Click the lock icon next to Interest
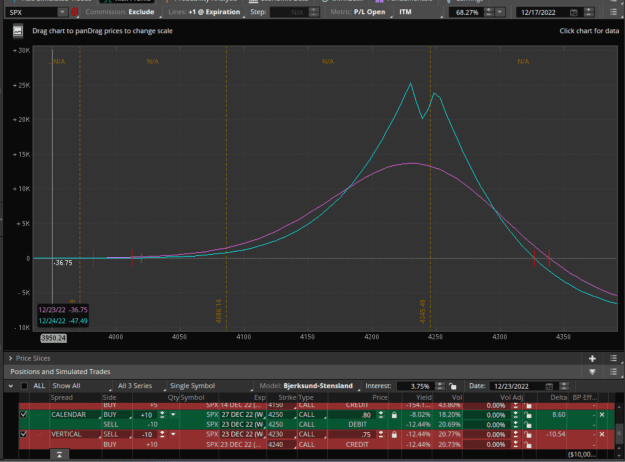Image resolution: width=625 pixels, height=462 pixels. [452, 386]
